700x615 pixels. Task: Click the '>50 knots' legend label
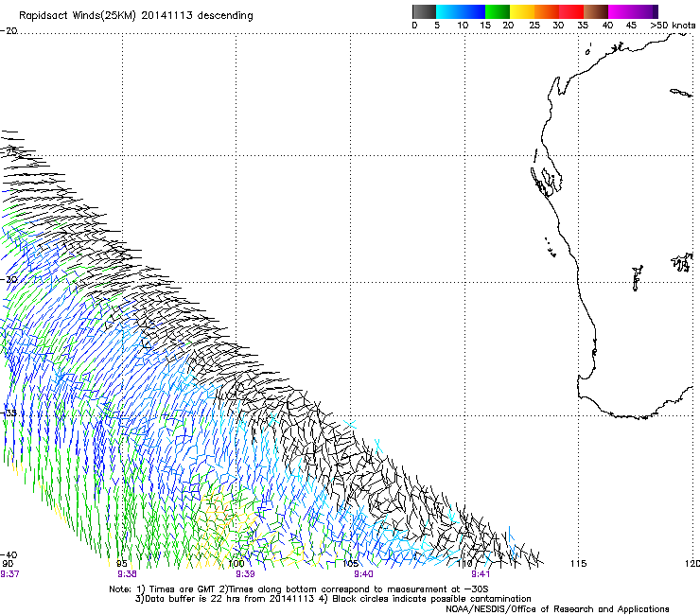(673, 26)
